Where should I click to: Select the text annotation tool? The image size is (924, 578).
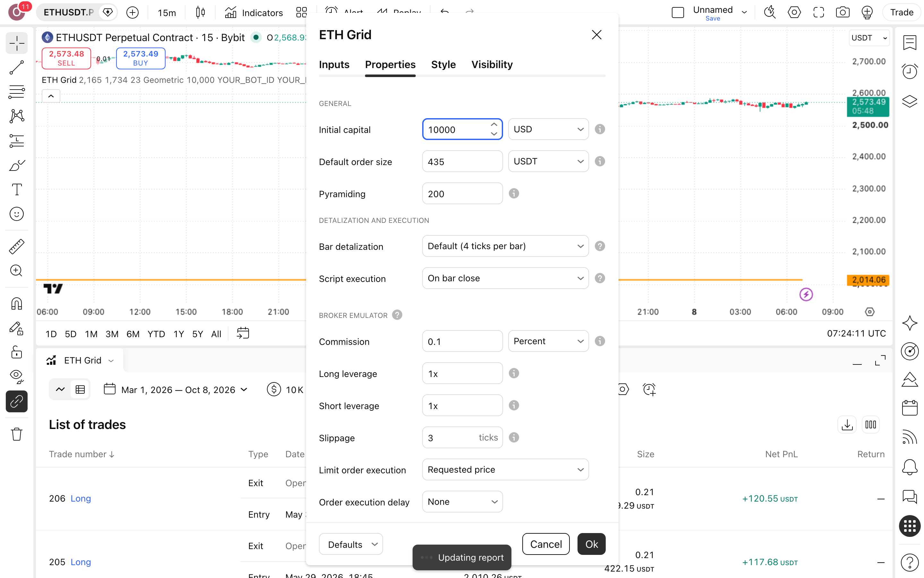point(17,189)
